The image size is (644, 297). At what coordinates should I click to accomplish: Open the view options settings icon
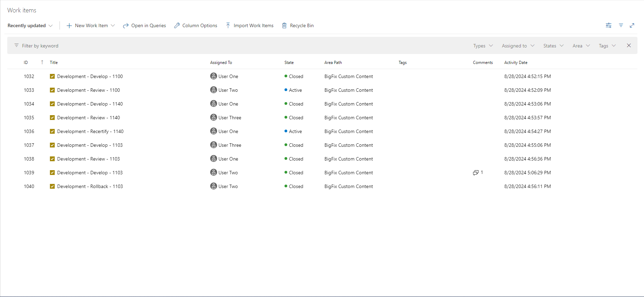[x=609, y=25]
